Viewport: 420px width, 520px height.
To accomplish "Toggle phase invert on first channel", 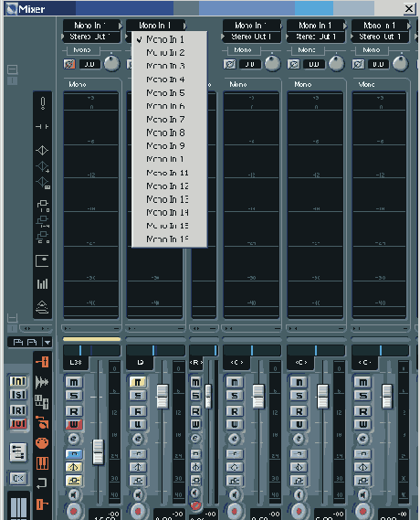I will (69, 64).
